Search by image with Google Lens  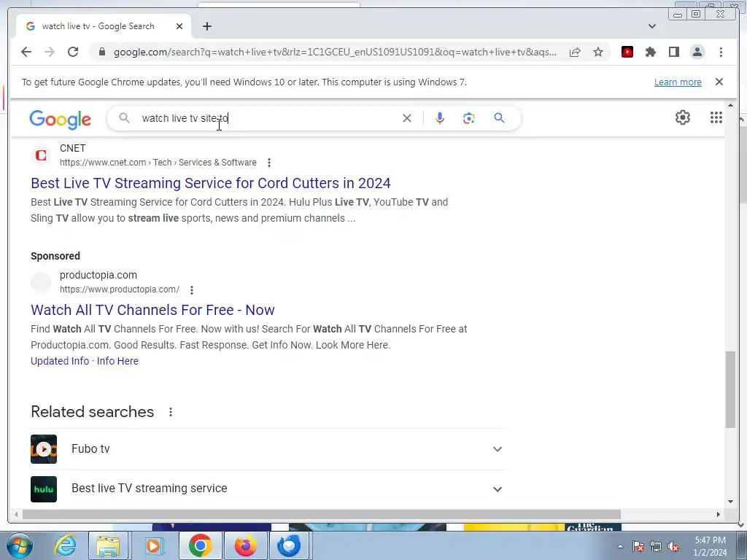click(469, 118)
